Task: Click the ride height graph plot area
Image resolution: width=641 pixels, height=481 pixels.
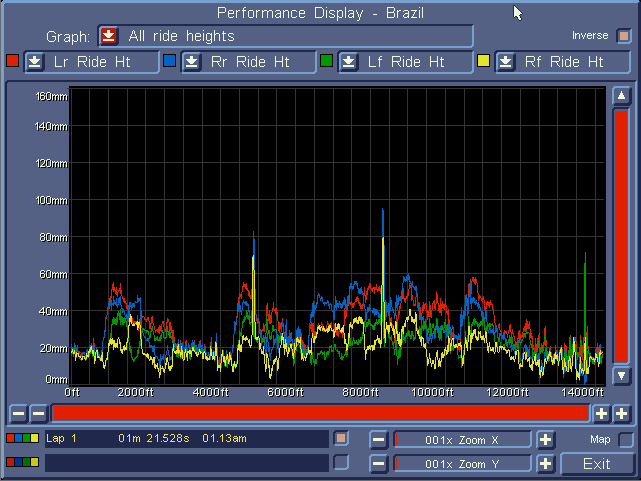Action: pyautogui.click(x=337, y=236)
